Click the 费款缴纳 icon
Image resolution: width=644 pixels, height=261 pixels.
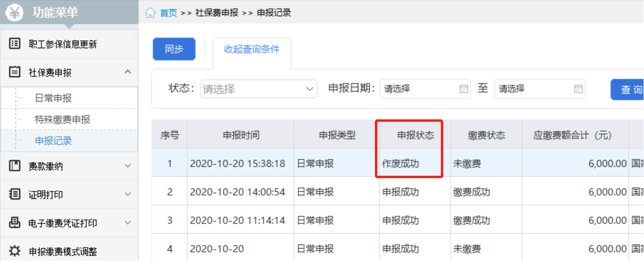point(15,166)
